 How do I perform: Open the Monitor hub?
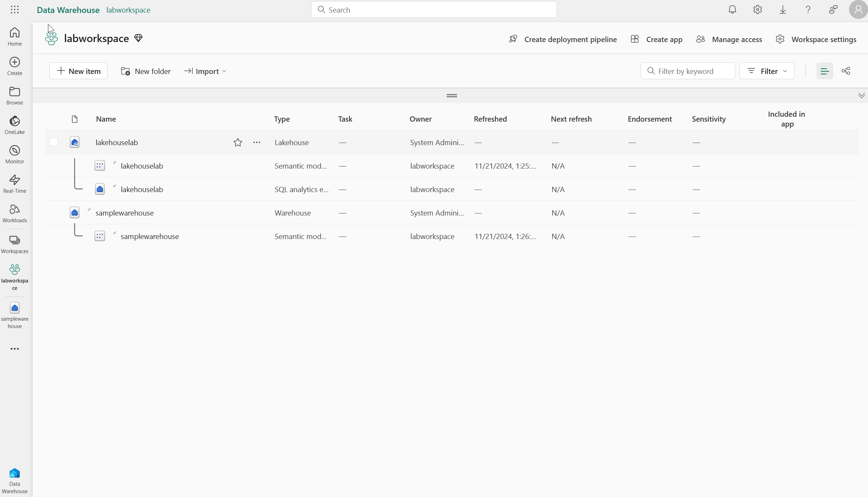coord(15,154)
